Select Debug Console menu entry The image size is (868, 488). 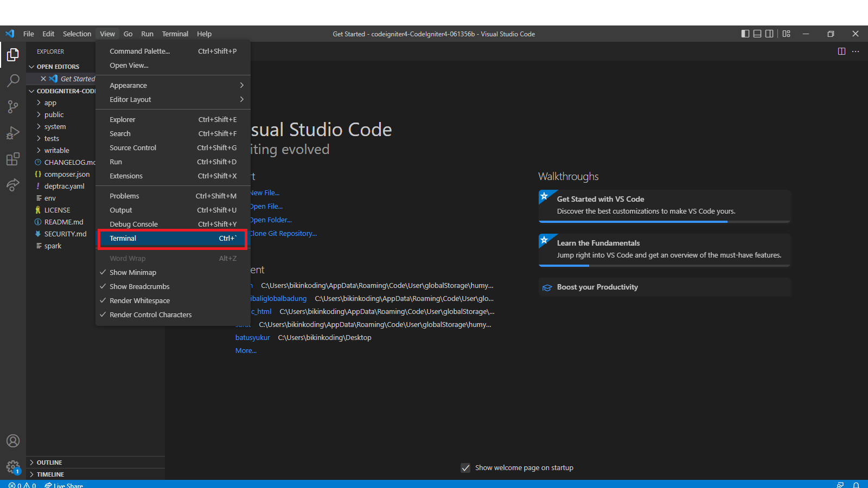tap(173, 224)
